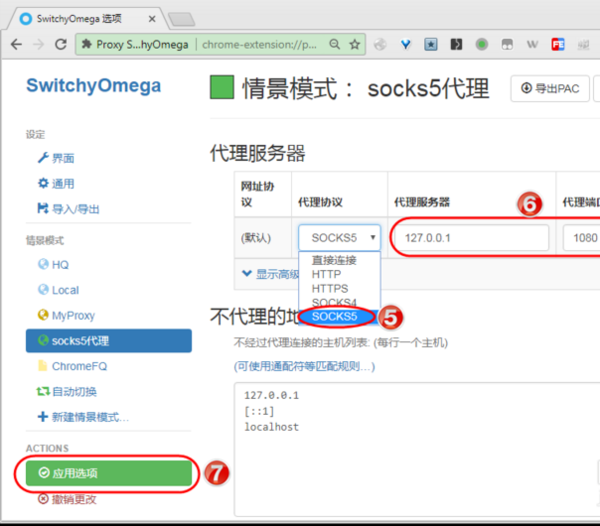The width and height of the screenshot is (600, 526).
Task: Click 撤销更改 to discard changes
Action: point(67,499)
